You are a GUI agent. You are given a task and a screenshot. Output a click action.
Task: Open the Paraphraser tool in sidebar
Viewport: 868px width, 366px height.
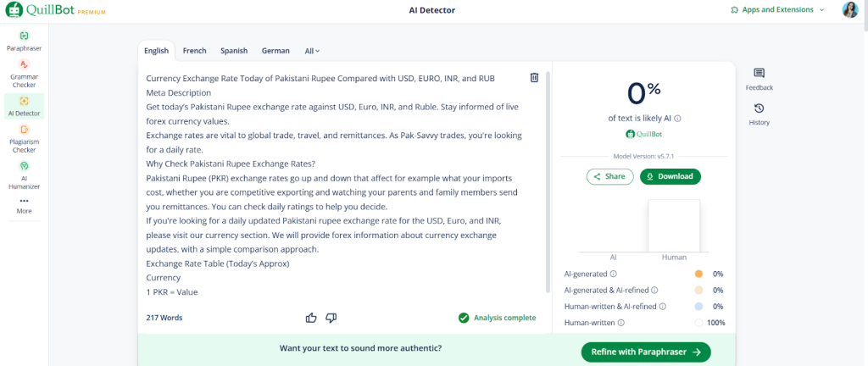pyautogui.click(x=25, y=41)
